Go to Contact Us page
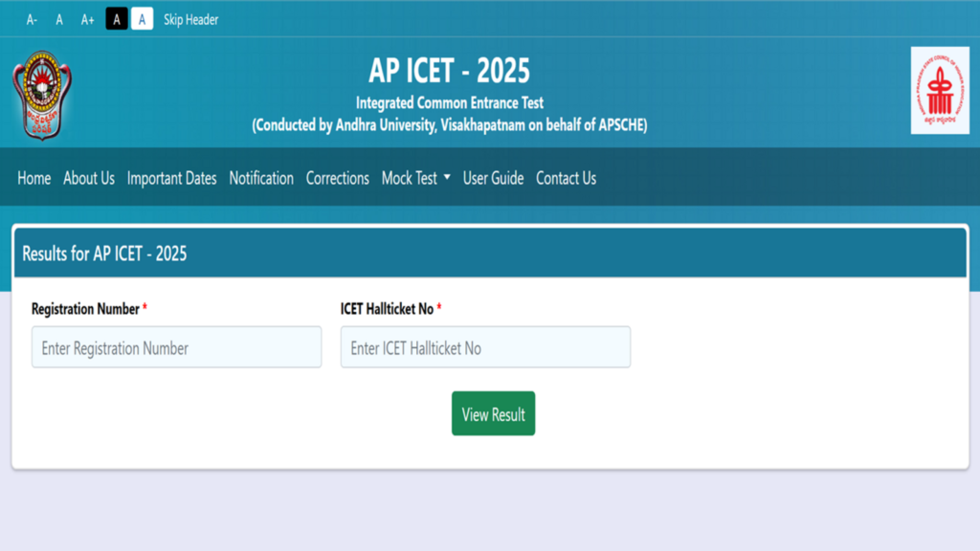 coord(566,178)
